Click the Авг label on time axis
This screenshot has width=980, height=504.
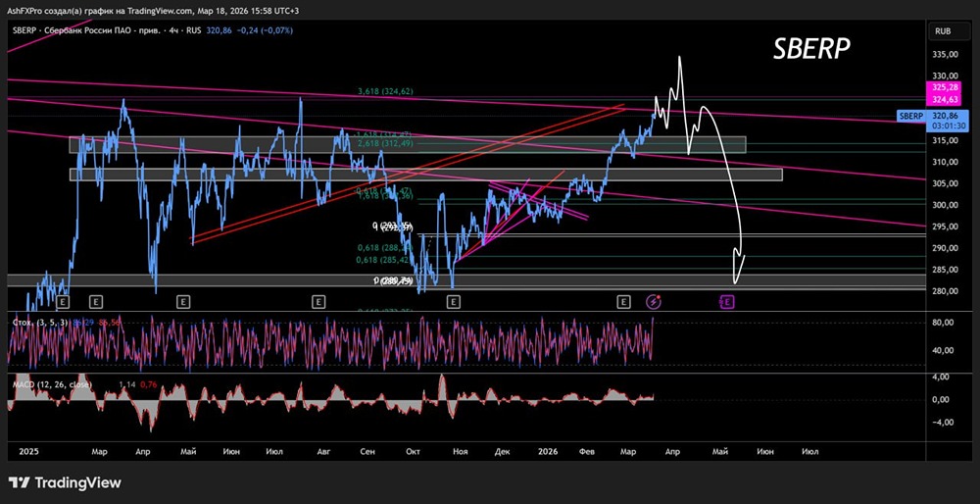[322, 451]
